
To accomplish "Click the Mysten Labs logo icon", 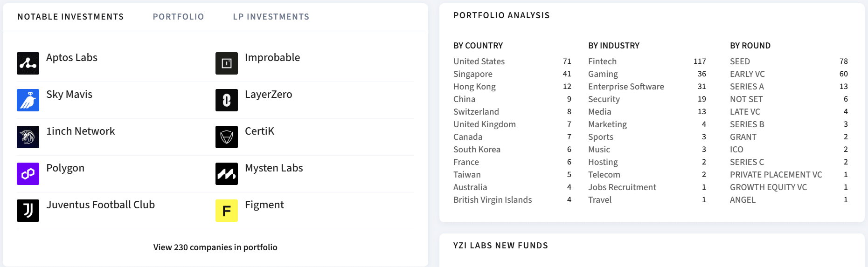I will pyautogui.click(x=227, y=174).
